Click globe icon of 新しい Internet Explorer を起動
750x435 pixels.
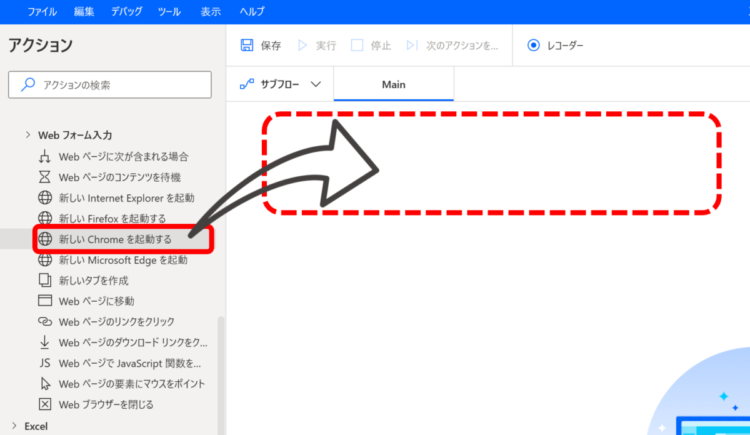coord(45,198)
